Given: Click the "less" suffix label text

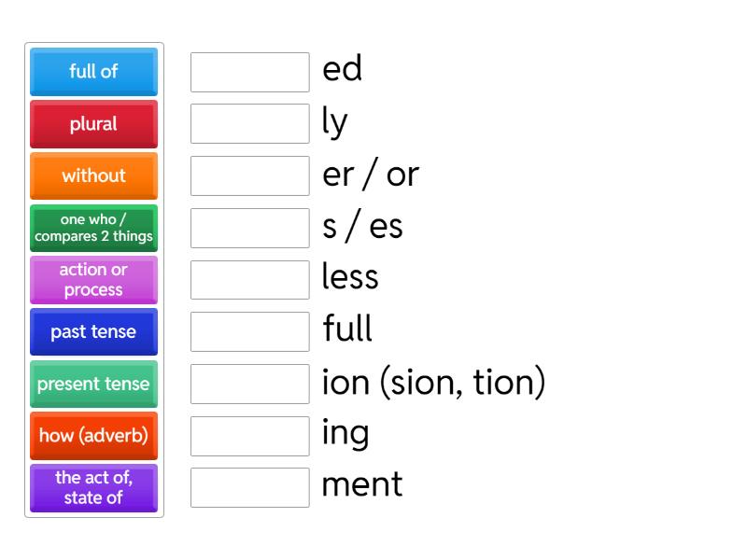Looking at the screenshot, I should click(x=349, y=278).
